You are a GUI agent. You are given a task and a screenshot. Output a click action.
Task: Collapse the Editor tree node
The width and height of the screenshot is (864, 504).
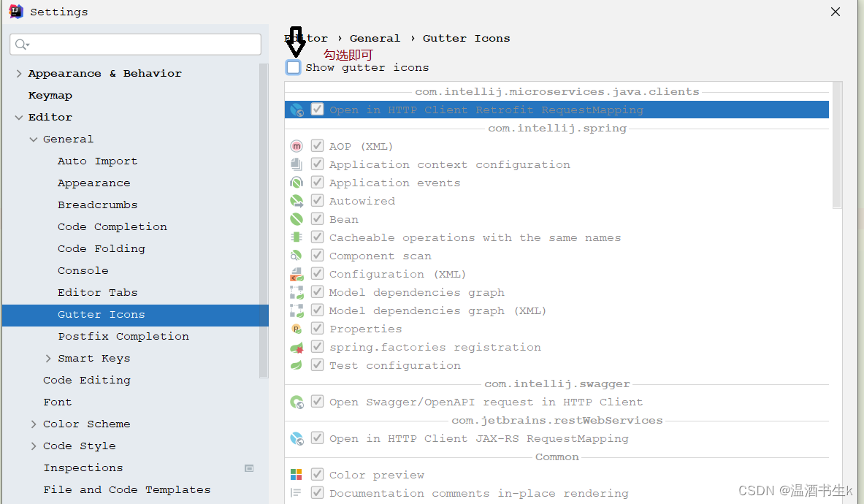pyautogui.click(x=19, y=118)
